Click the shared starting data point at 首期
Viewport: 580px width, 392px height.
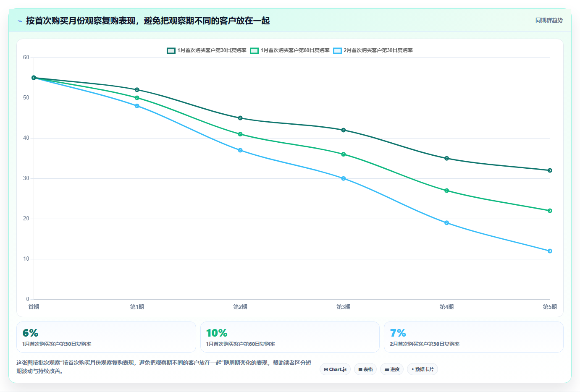34,78
